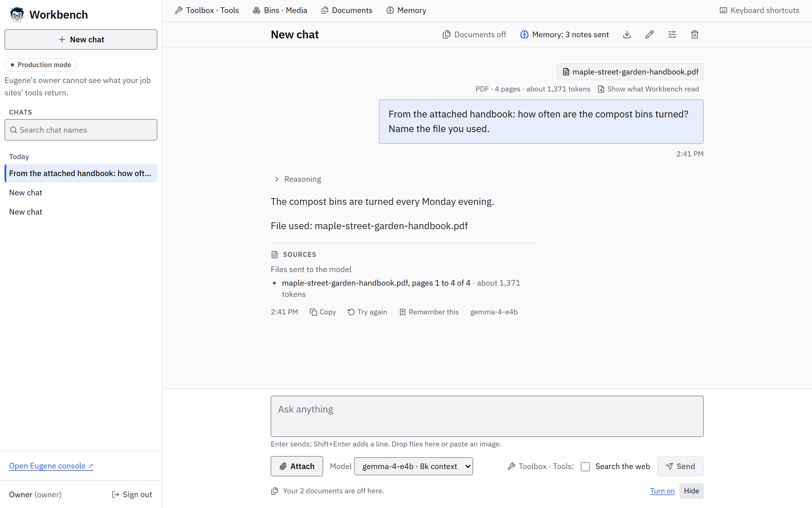Click the download chat icon
Screen dimensions: 812x508
[627, 35]
